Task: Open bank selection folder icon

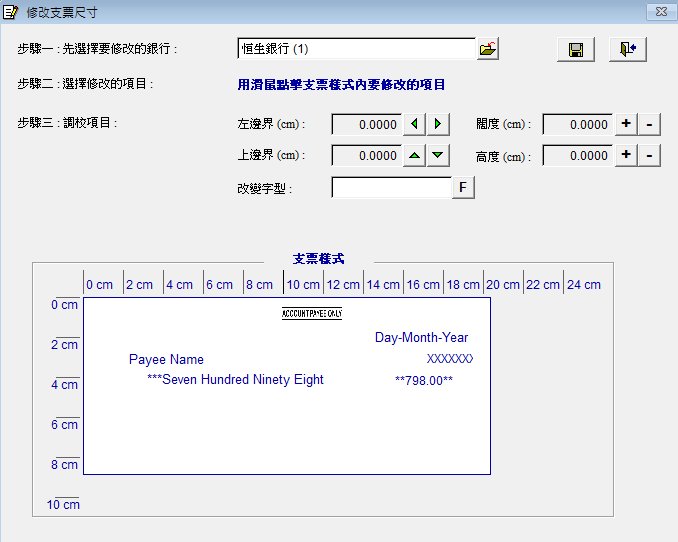Action: click(x=487, y=49)
